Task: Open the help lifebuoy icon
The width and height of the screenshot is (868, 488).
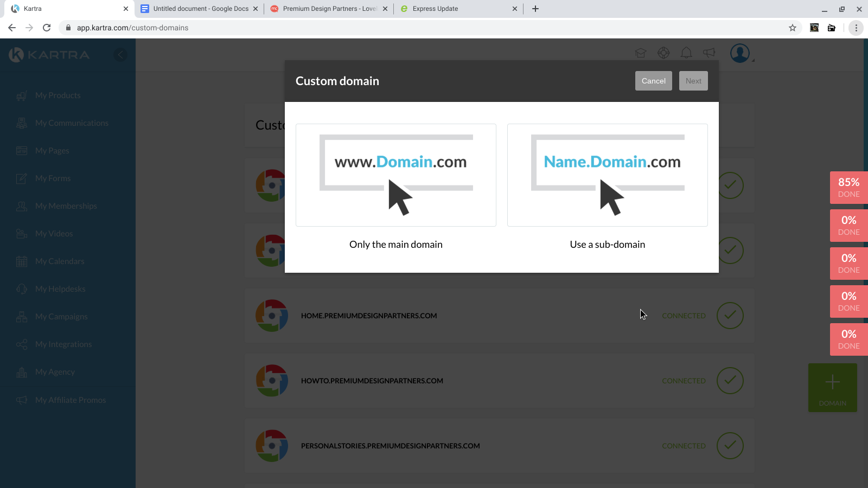Action: tap(663, 53)
